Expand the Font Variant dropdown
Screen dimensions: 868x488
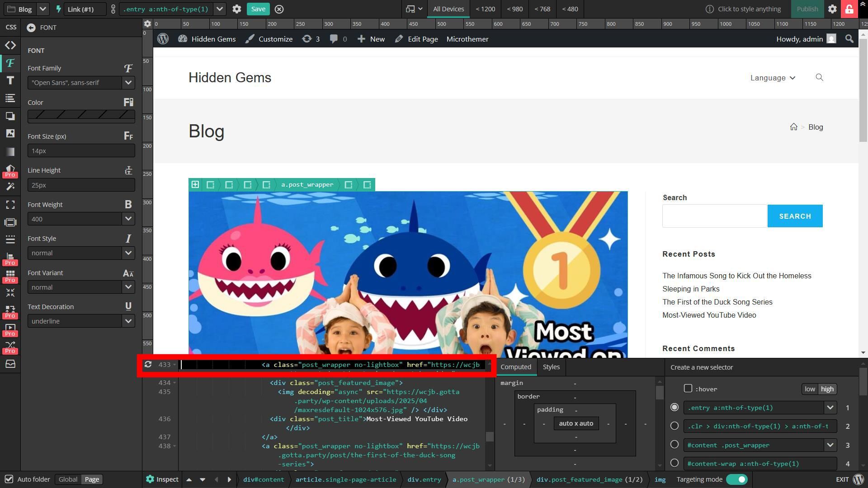click(128, 287)
